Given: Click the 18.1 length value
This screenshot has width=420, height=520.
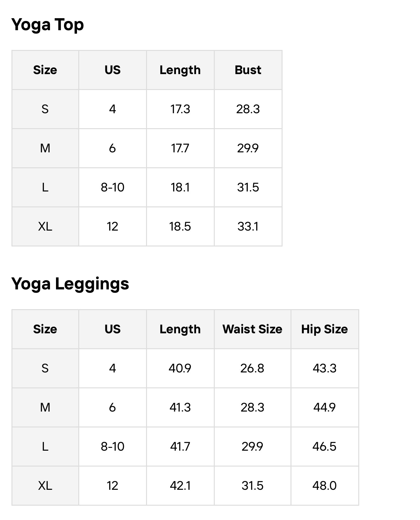Looking at the screenshot, I should coord(180,187).
